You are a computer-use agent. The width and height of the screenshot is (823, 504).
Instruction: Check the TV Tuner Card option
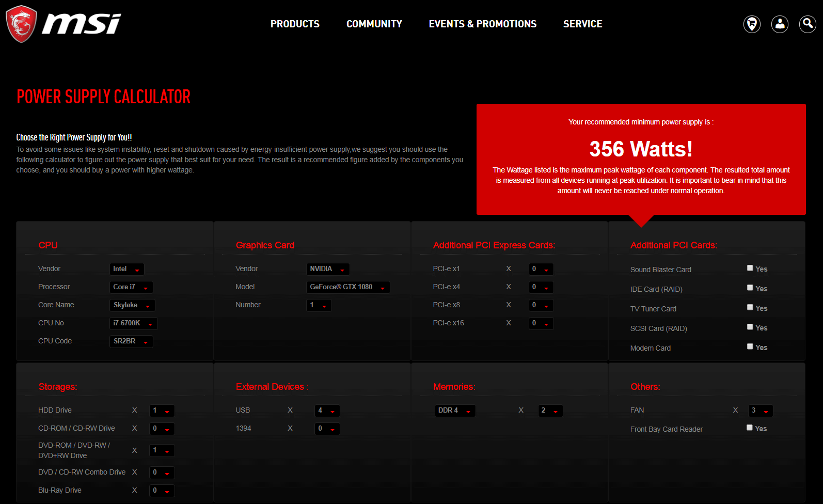pos(750,307)
